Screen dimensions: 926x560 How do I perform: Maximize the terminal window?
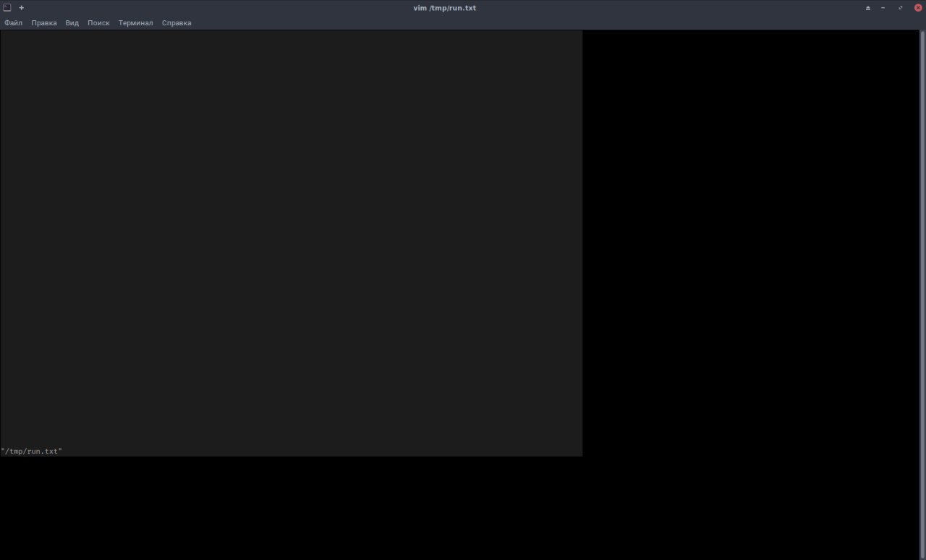[901, 8]
